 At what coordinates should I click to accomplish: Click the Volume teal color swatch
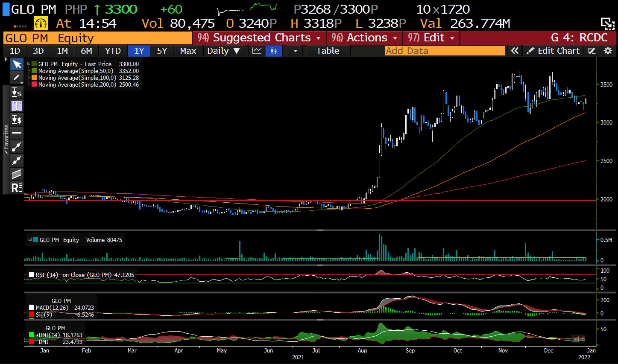coord(35,240)
